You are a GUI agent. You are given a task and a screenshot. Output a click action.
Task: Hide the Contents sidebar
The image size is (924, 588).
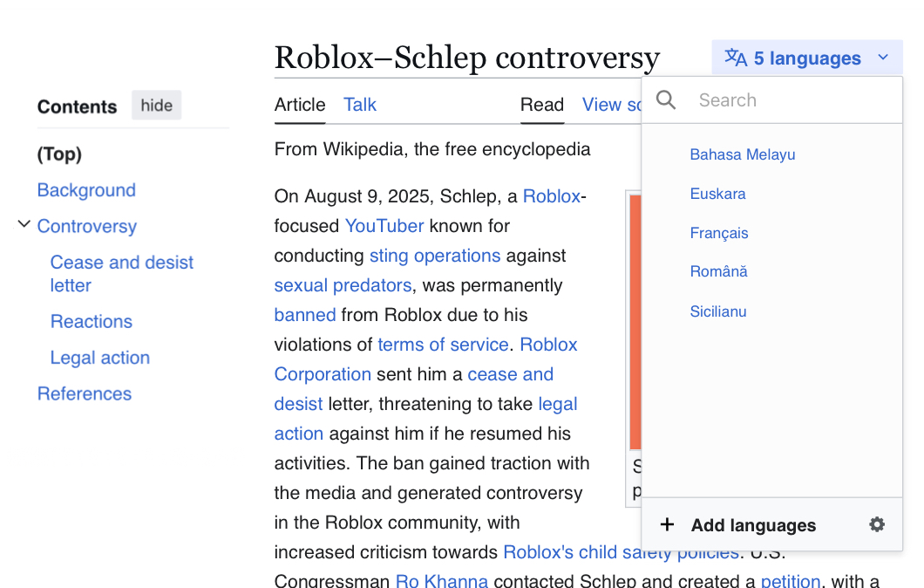click(x=157, y=106)
